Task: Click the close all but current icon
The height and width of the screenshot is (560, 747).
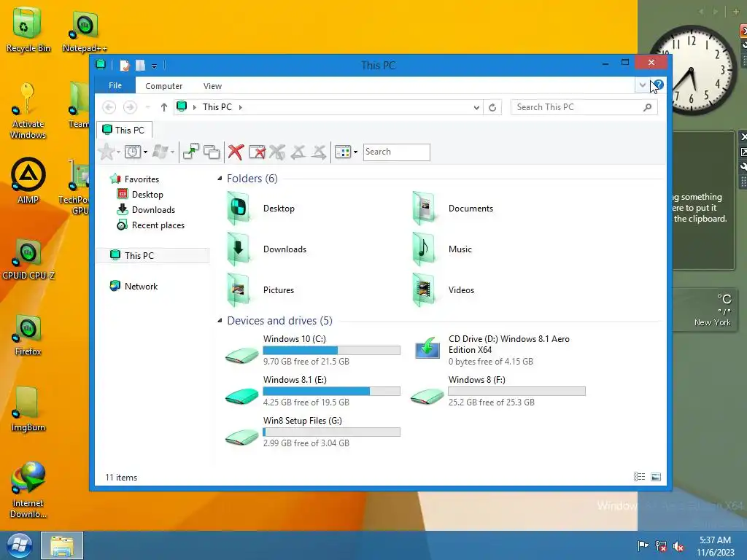Action: [x=257, y=152]
